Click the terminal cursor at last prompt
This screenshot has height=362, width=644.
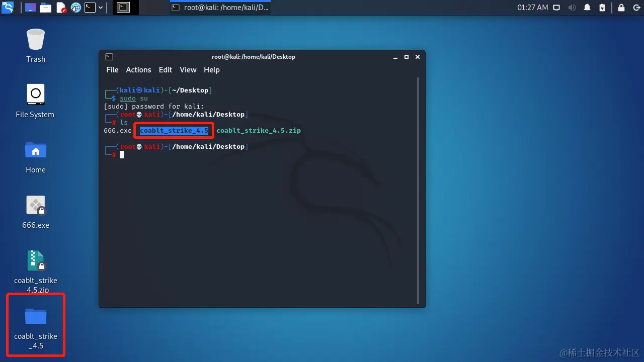pyautogui.click(x=122, y=155)
